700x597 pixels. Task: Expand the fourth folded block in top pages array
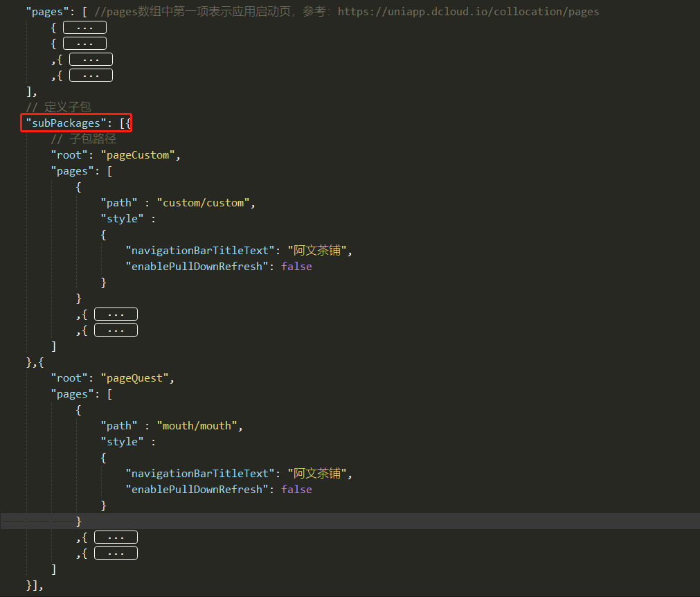pos(91,75)
